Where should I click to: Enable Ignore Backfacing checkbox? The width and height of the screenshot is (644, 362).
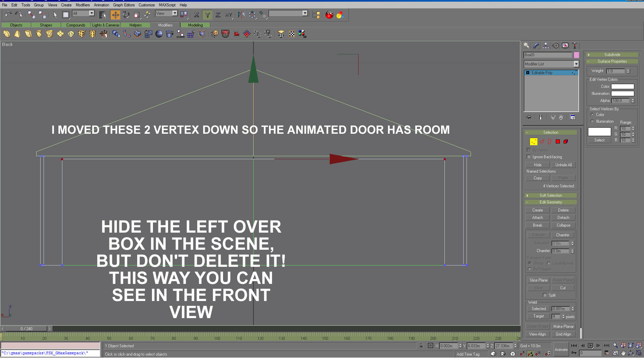[x=529, y=157]
